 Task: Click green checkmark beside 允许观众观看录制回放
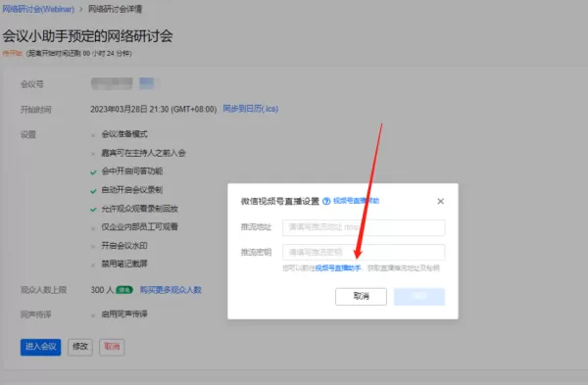[93, 210]
